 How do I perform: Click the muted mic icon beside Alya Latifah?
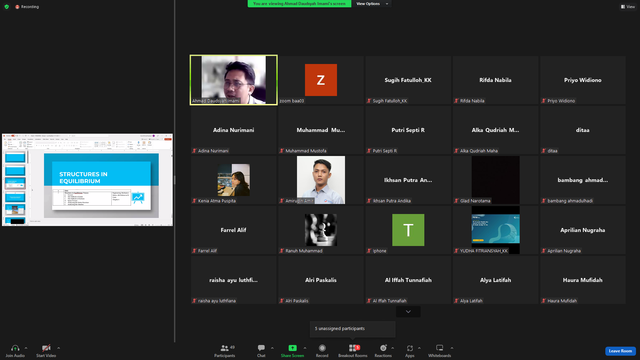pyautogui.click(x=456, y=301)
